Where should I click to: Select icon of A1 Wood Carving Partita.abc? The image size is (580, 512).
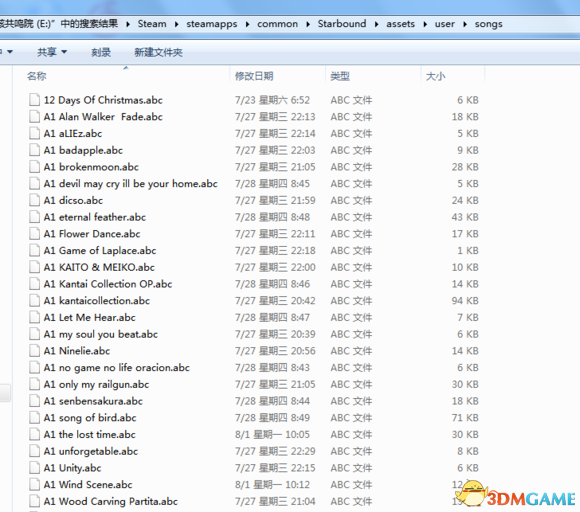click(34, 501)
